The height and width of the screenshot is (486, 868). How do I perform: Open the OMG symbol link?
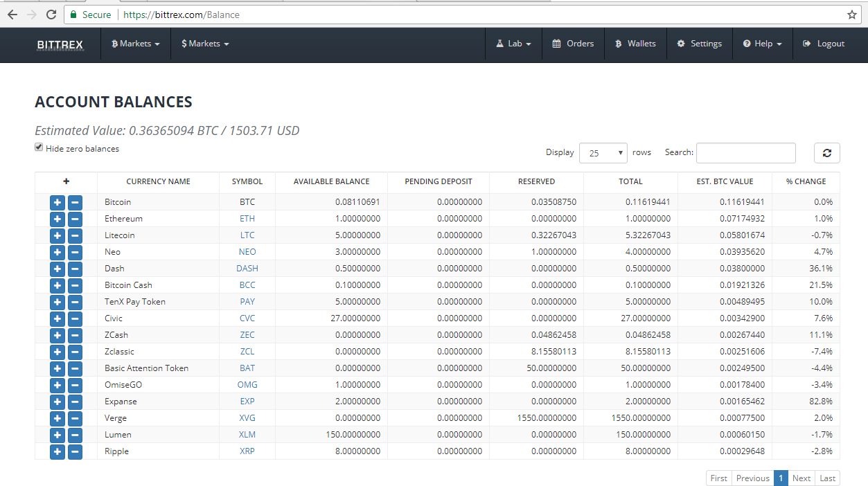247,385
